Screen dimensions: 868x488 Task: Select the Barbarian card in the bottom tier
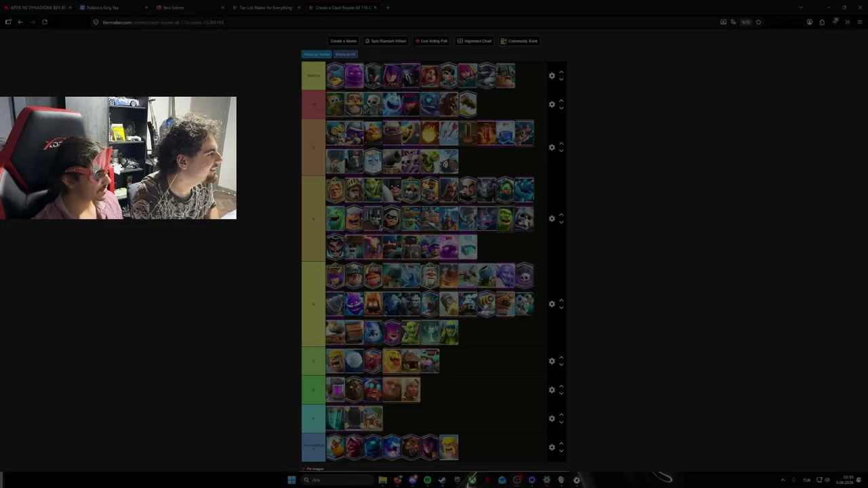point(449,447)
